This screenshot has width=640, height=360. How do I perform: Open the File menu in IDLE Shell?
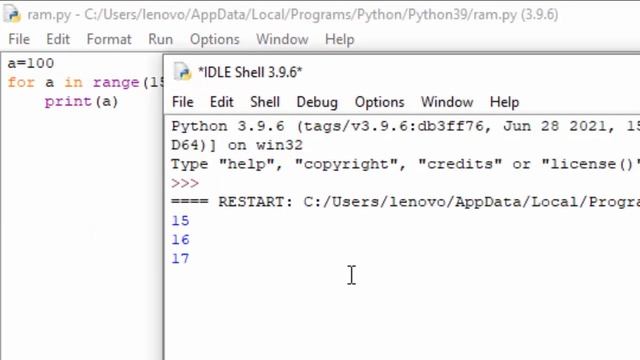click(182, 102)
